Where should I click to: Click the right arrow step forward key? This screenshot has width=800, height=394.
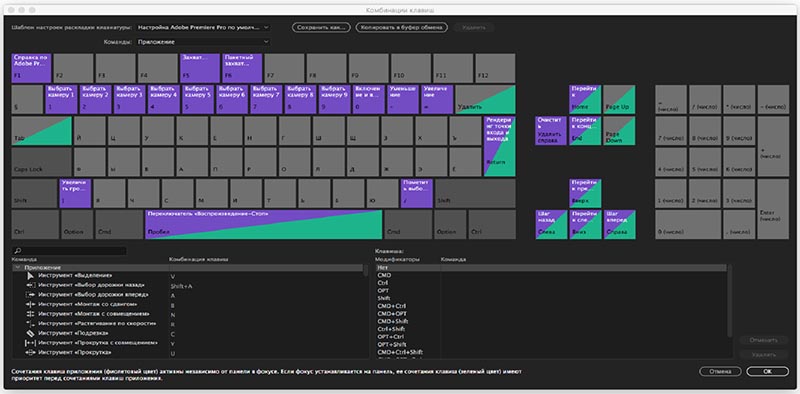click(619, 225)
